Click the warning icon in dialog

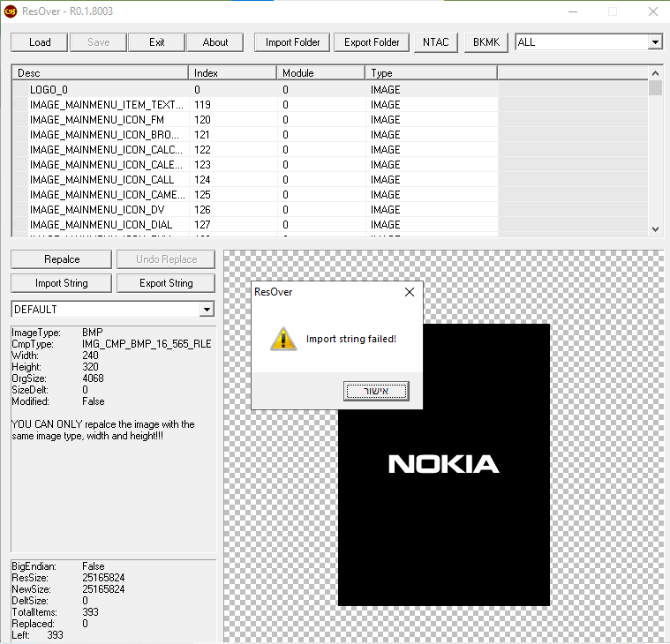(x=283, y=339)
